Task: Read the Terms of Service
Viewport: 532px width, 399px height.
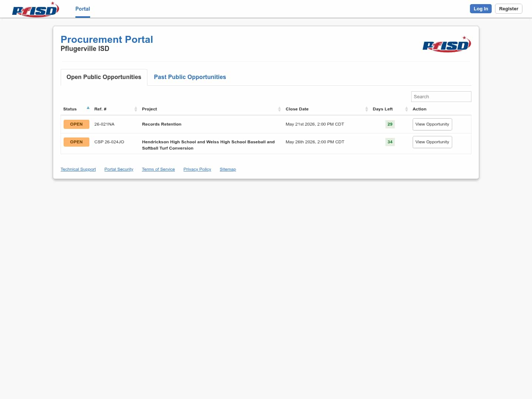Action: pos(158,169)
